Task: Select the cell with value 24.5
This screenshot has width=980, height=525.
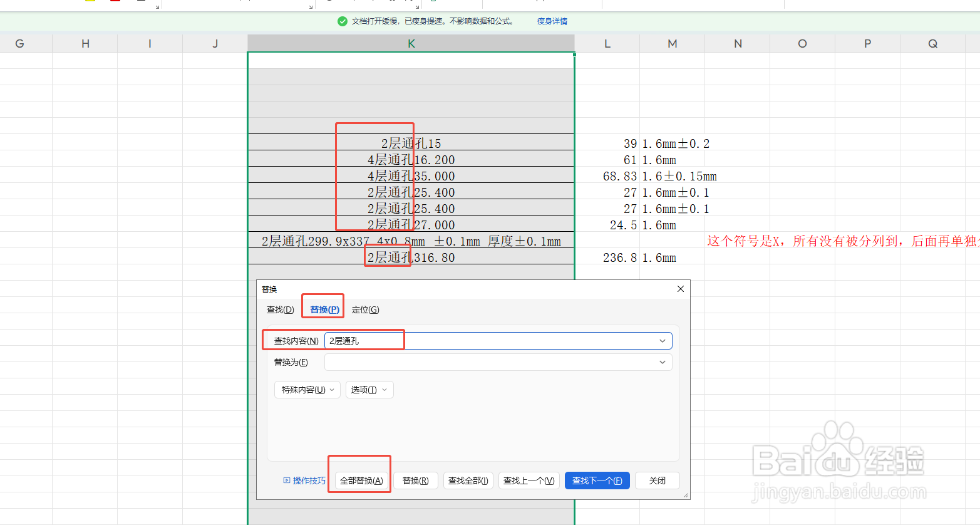Action: coord(607,225)
